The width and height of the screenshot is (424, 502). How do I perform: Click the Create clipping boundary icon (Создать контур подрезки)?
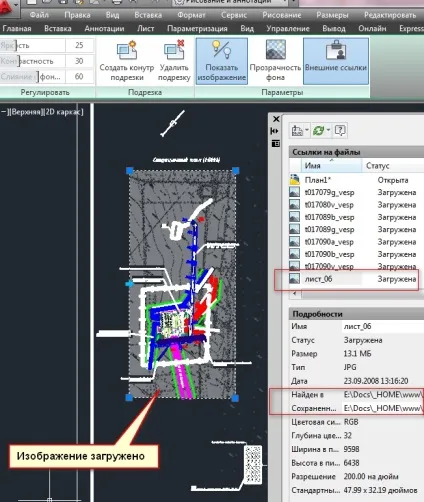[x=127, y=61]
